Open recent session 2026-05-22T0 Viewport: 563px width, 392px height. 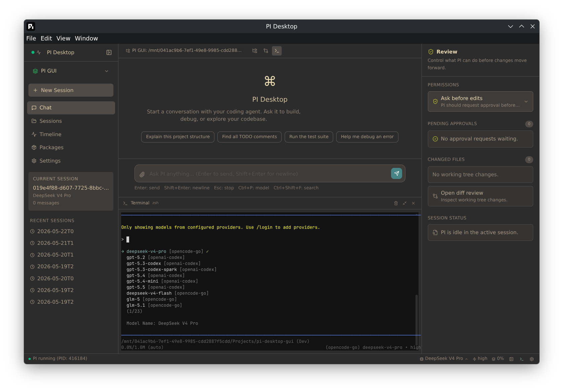[x=71, y=231]
